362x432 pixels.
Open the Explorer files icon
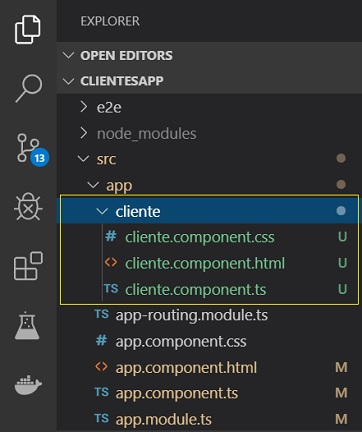(x=28, y=29)
